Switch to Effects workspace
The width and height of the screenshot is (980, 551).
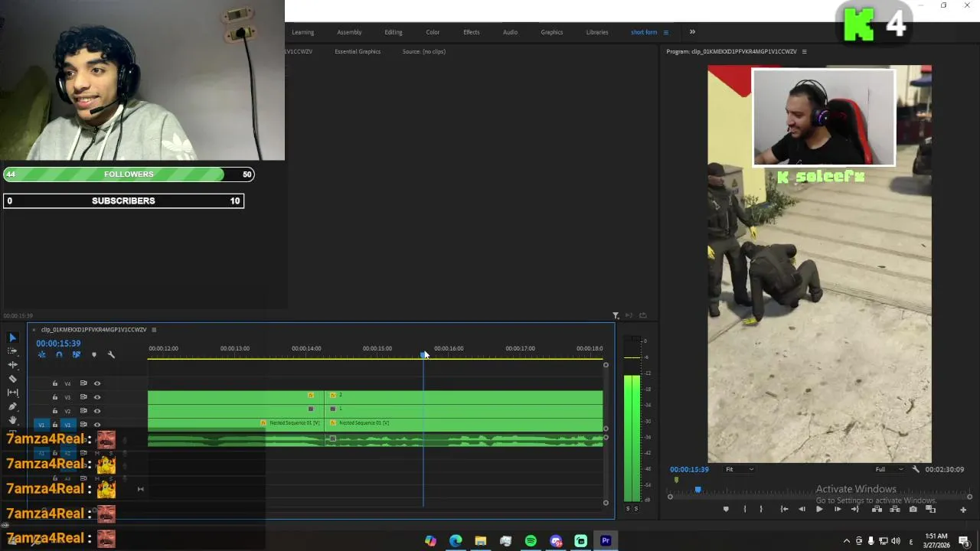472,32
